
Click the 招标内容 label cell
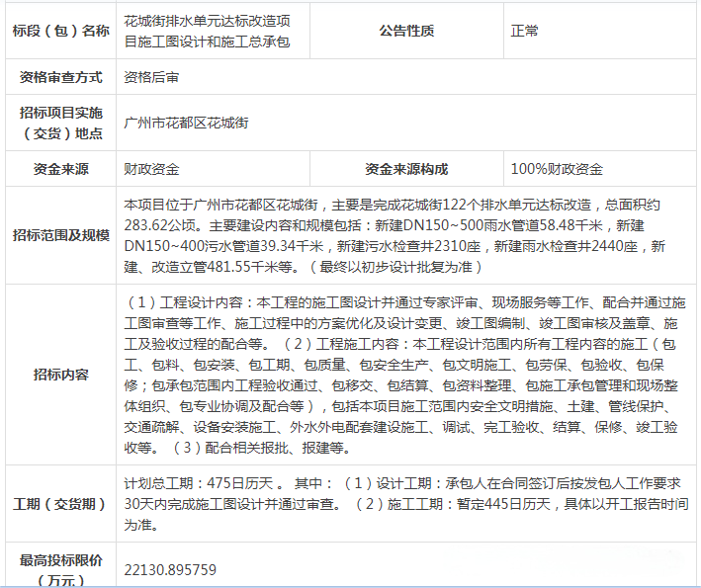click(61, 375)
